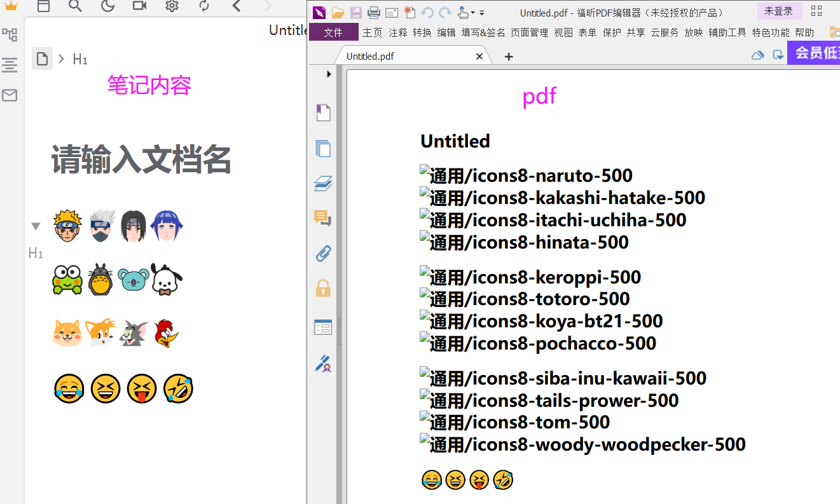This screenshot has width=840, height=504.
Task: Open the Bookmarks panel in Foxit sidebar
Action: (x=323, y=113)
